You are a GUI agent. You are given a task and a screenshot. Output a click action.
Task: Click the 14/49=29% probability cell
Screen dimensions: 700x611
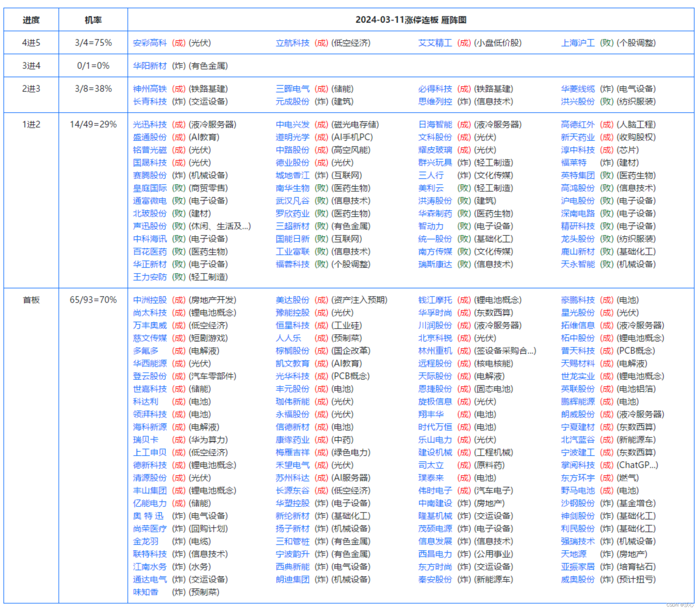(93, 125)
